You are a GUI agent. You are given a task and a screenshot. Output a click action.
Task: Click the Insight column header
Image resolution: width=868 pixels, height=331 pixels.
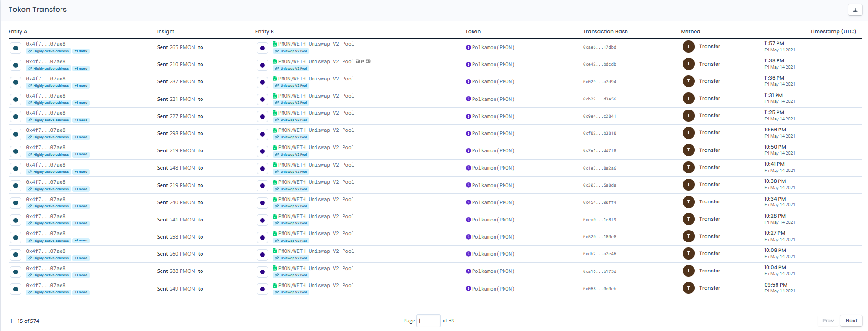pos(166,32)
